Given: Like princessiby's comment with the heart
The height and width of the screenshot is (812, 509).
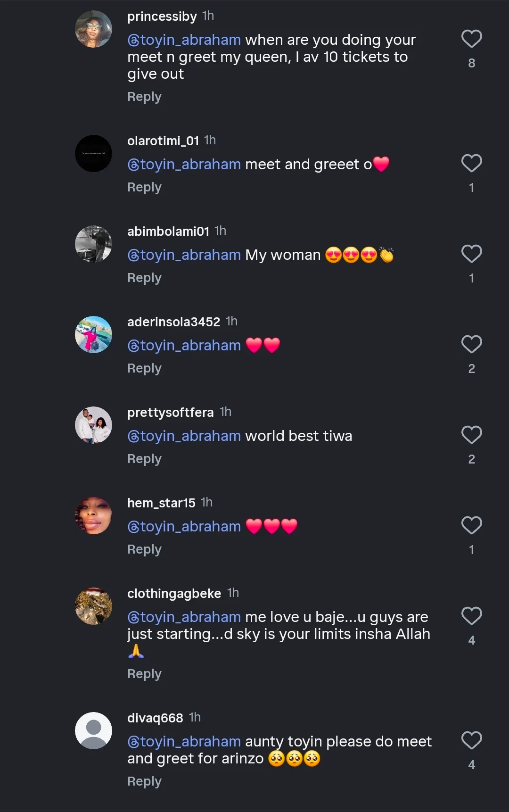Looking at the screenshot, I should [471, 39].
